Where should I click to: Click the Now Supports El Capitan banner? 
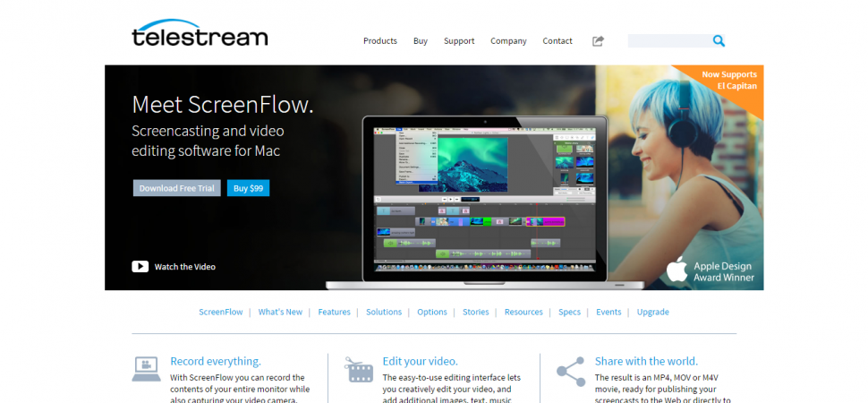(x=729, y=81)
